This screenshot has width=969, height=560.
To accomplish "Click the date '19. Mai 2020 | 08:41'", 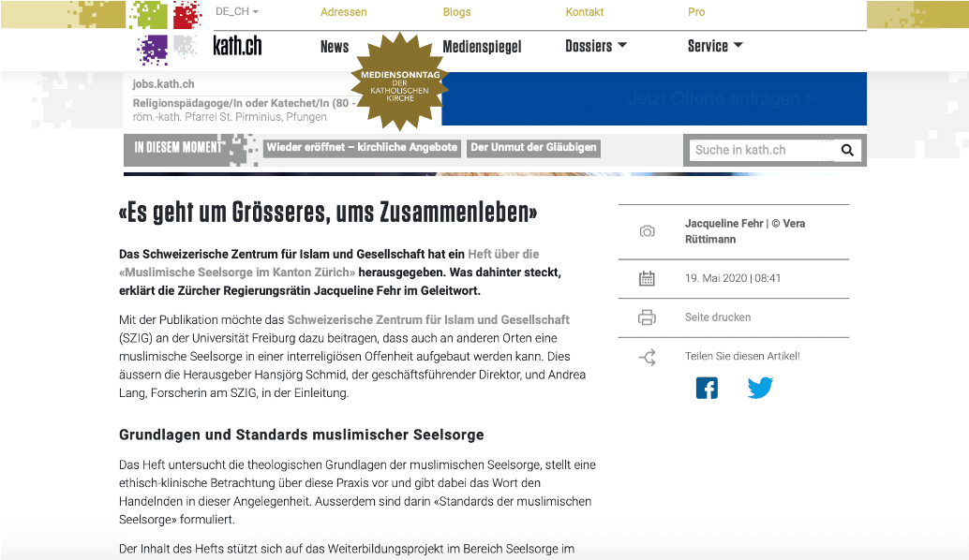I will [x=732, y=278].
